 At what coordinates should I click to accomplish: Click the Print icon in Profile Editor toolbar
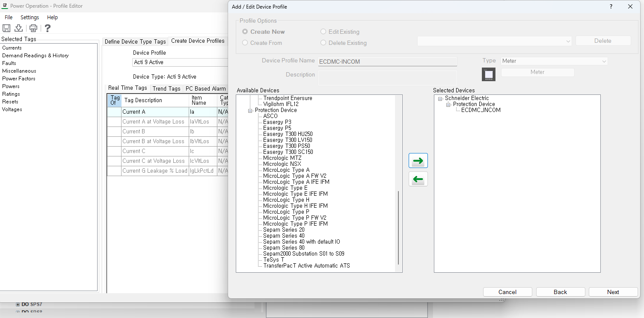[33, 28]
